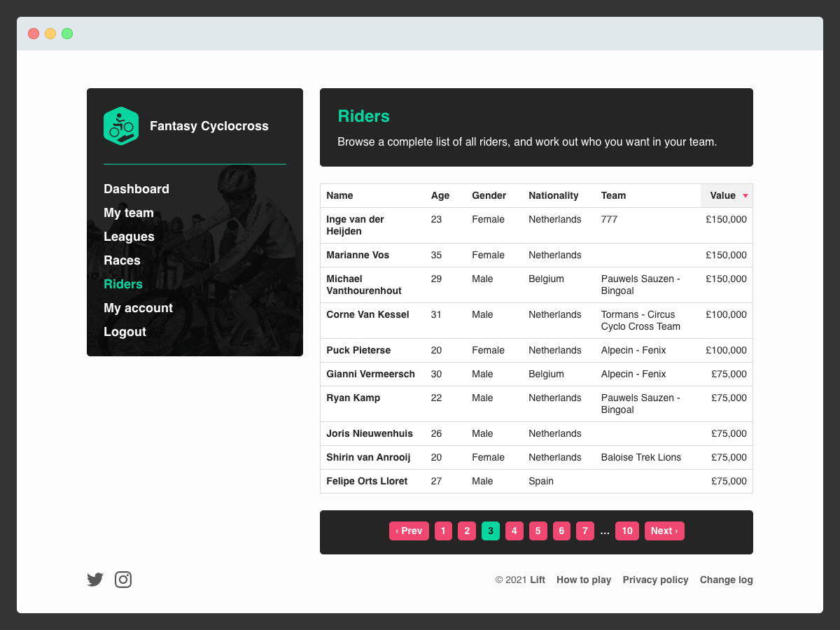
Task: Click the red sort arrow beside Value
Action: pyautogui.click(x=745, y=196)
